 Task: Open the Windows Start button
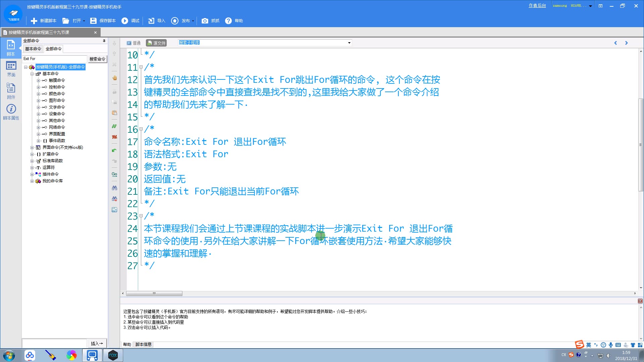(9, 355)
